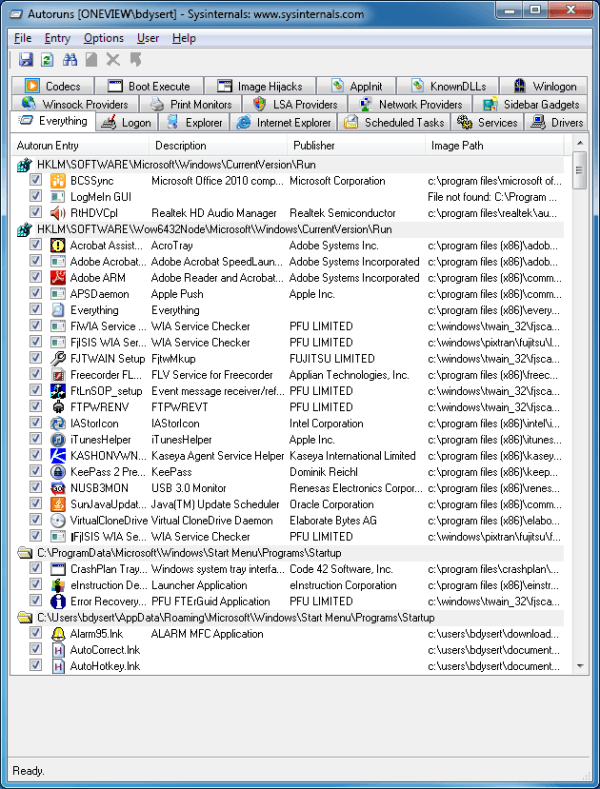Click the iTunesHelper entry icon
600x789 pixels.
click(x=58, y=439)
